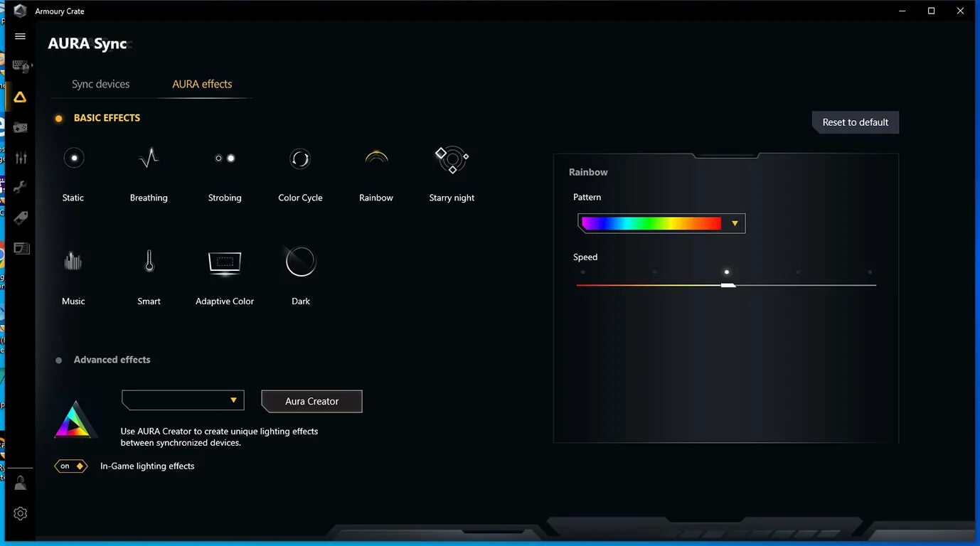Open the Devices keyboard icon in sidebar
Viewport: 980px width, 546px height.
point(21,66)
